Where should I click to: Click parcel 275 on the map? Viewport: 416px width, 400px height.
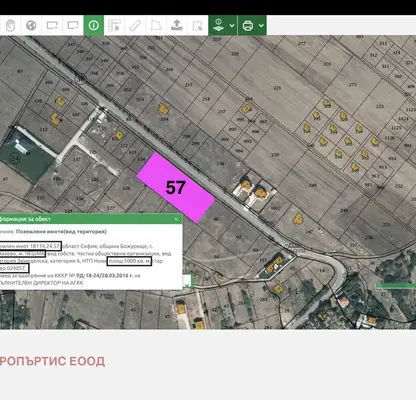pos(353,85)
